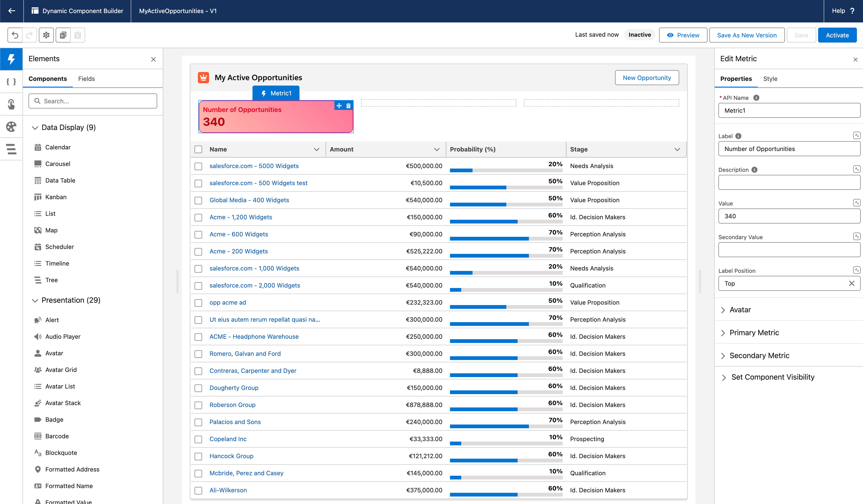Open the curly braces resources panel

11,82
